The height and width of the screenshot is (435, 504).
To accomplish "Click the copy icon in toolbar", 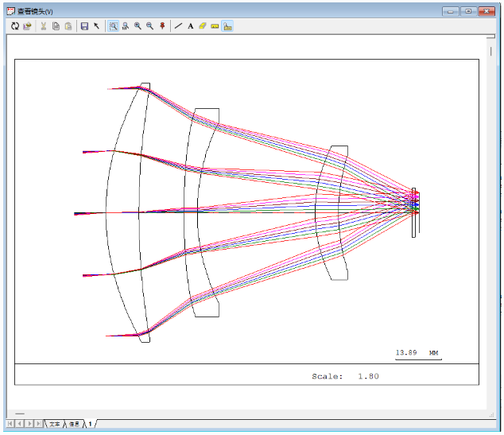I will coord(56,26).
